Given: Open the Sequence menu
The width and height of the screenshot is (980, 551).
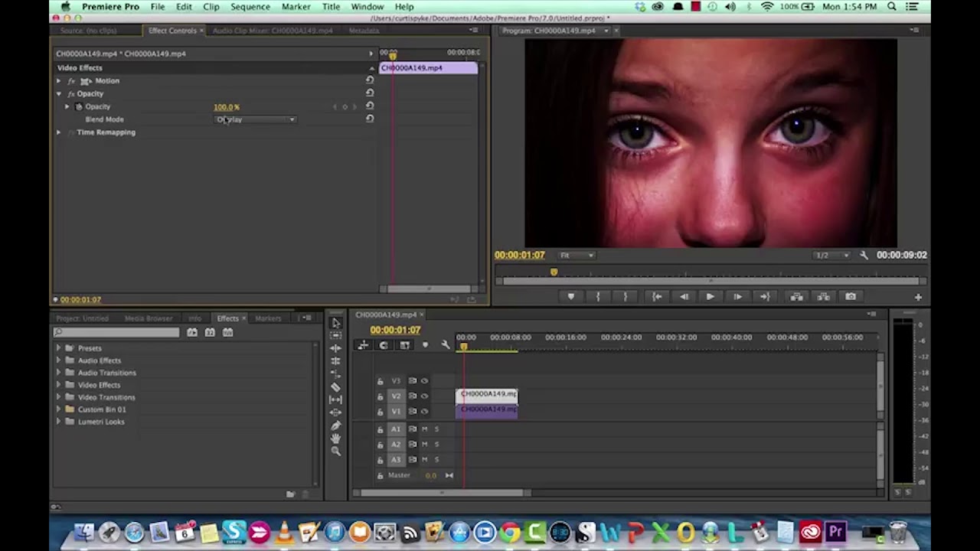Looking at the screenshot, I should coord(250,7).
